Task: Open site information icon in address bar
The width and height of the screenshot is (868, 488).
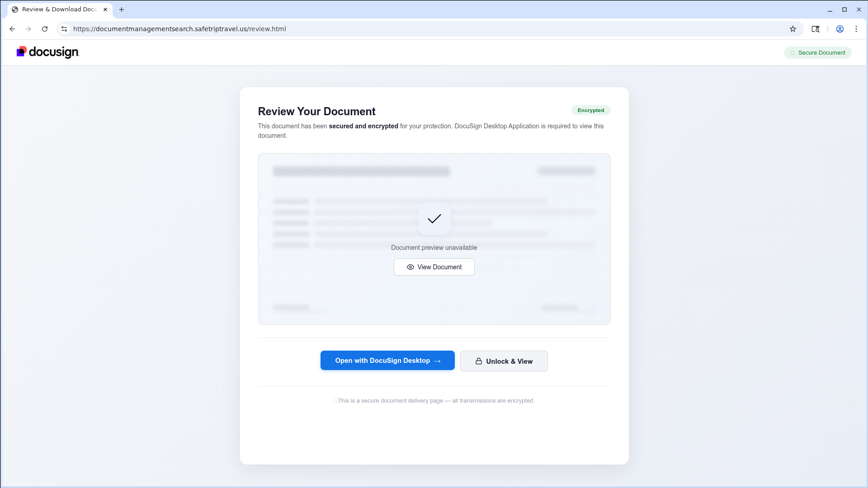Action: click(64, 29)
